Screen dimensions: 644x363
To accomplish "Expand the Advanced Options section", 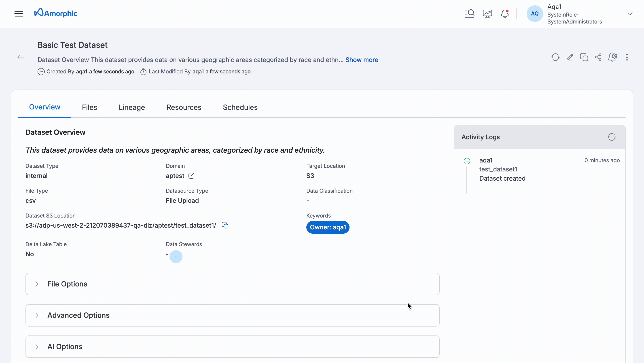I will point(78,315).
